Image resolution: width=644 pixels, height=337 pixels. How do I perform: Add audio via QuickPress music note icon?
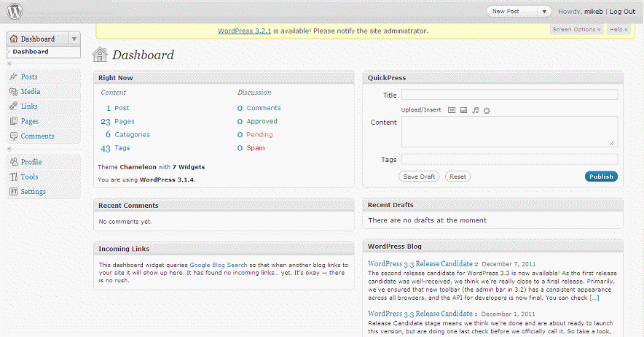pos(475,110)
